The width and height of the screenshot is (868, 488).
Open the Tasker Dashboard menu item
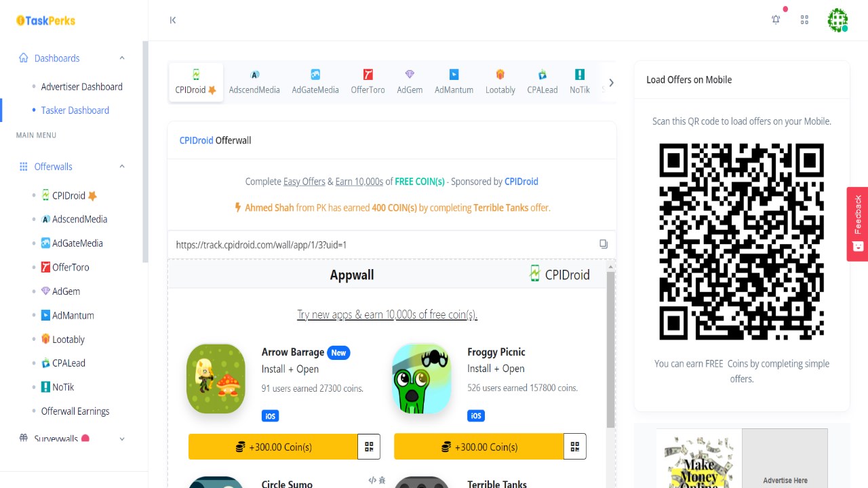(x=75, y=110)
